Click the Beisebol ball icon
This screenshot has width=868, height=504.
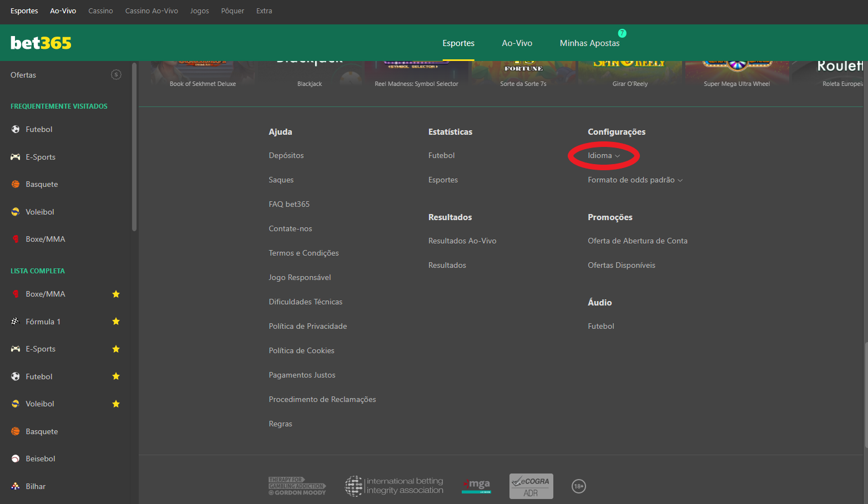click(16, 459)
